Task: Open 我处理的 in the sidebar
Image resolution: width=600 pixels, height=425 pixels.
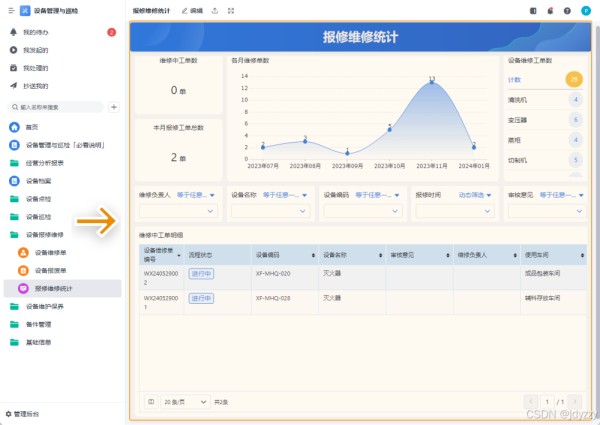Action: point(63,68)
